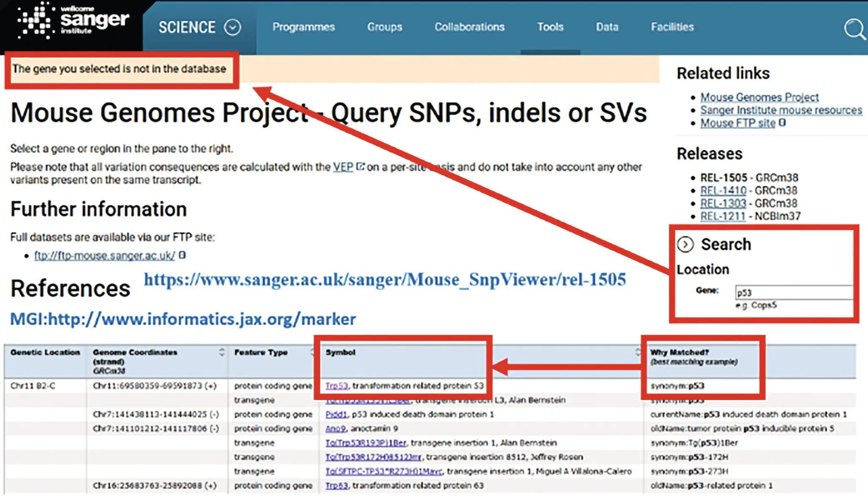This screenshot has width=868, height=500.
Task: Select the Chr7:141101212-141117806 (-) coordinates cell
Action: coord(156,429)
